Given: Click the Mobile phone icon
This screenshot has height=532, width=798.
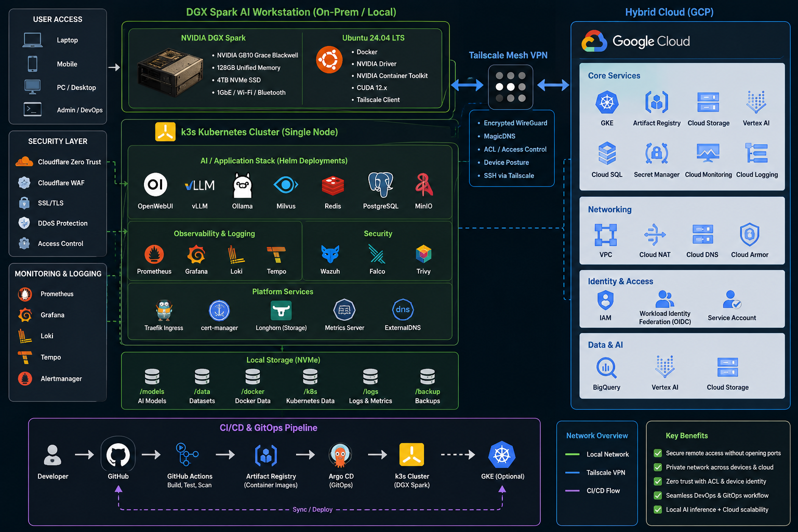Looking at the screenshot, I should pyautogui.click(x=32, y=64).
